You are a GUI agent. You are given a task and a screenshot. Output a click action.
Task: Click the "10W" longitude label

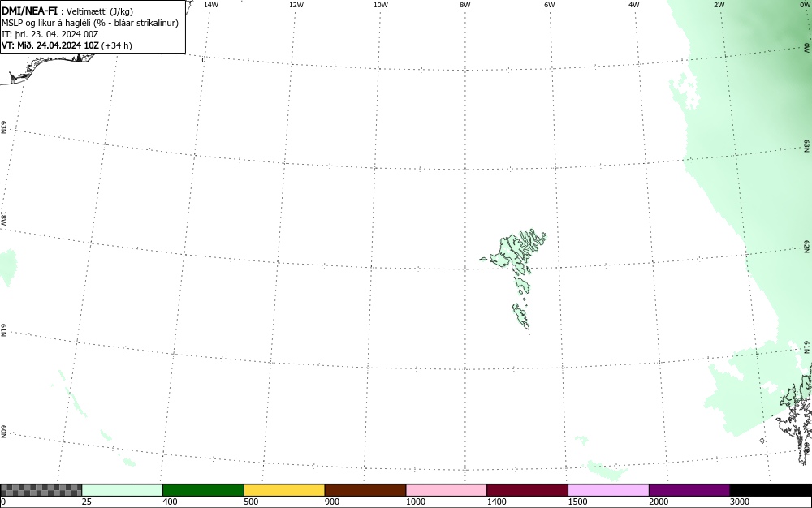coord(381,5)
